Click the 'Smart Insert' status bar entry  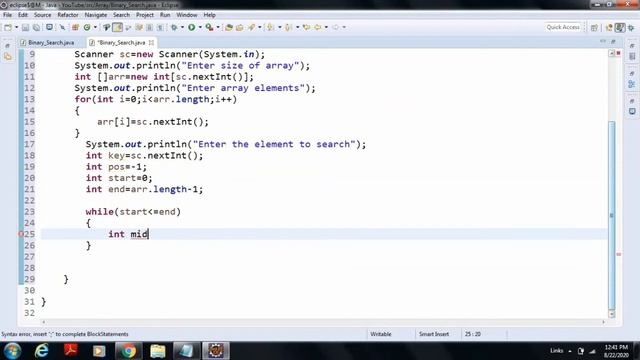point(433,334)
